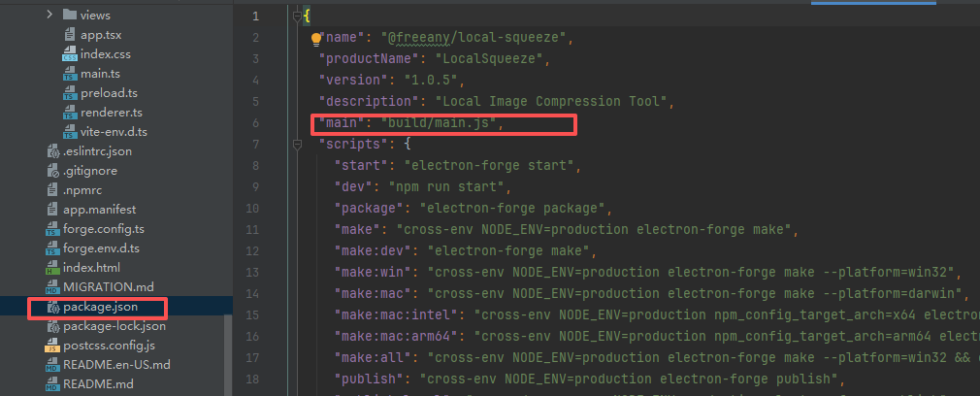Open .npmrc file
Viewport: 980px width, 396px height.
tap(82, 189)
